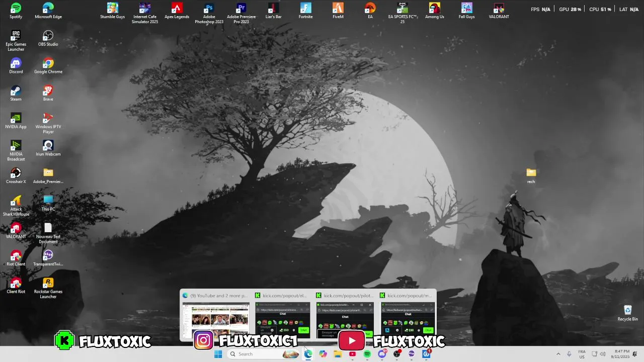
Task: Click the Iriun Webcam desktop icon
Action: (x=48, y=148)
